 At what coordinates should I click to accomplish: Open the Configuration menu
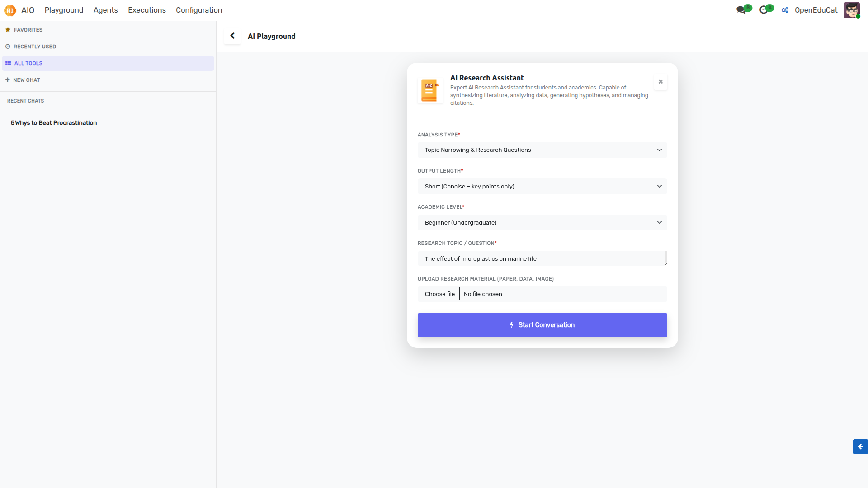199,10
